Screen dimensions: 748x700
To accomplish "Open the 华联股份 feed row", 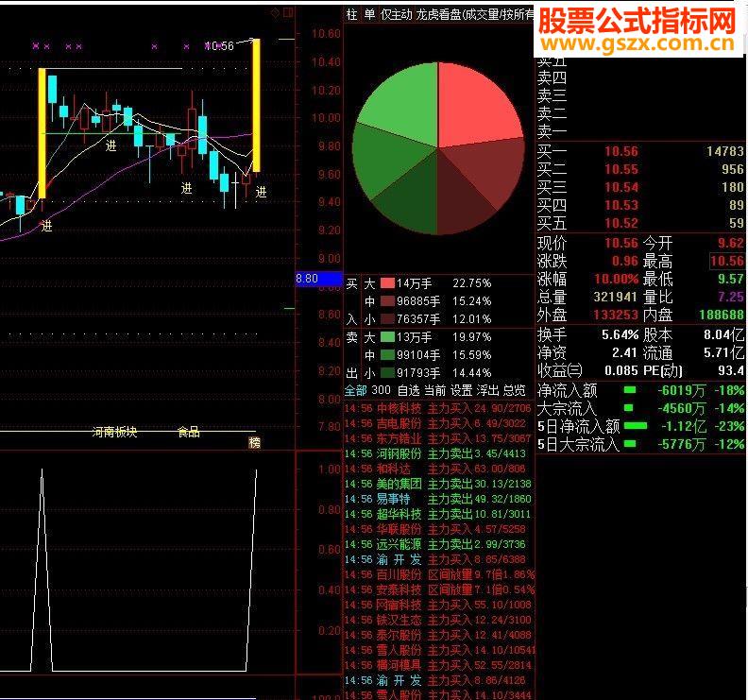I will point(438,529).
